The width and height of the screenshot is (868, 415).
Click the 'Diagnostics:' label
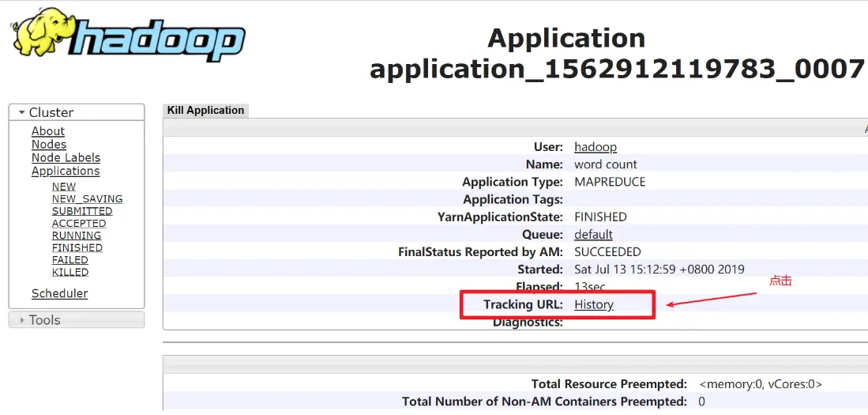[528, 322]
